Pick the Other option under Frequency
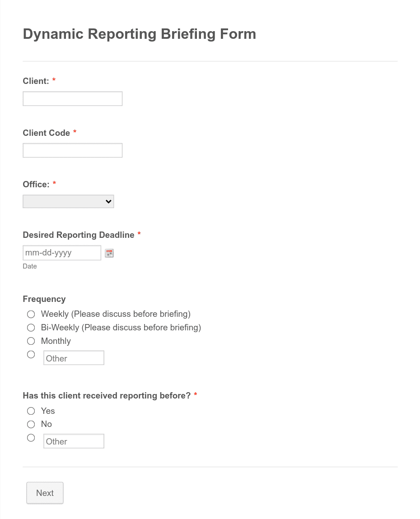 [x=31, y=354]
